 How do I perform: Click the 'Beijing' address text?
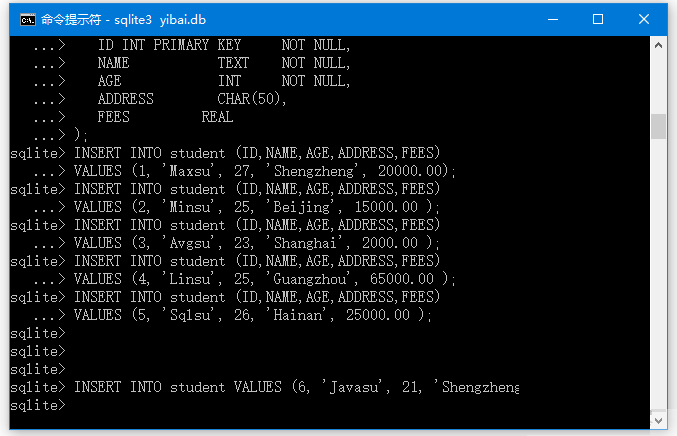coord(304,207)
